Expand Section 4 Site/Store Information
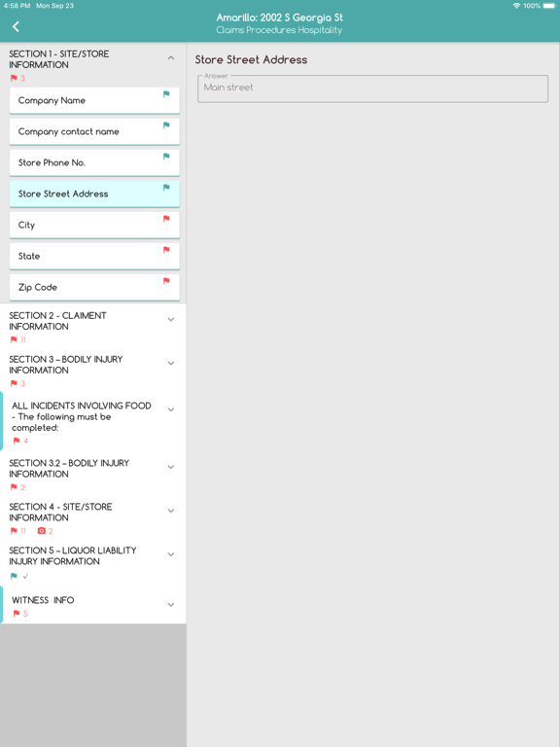Viewport: 560px width, 747px height. click(x=170, y=511)
